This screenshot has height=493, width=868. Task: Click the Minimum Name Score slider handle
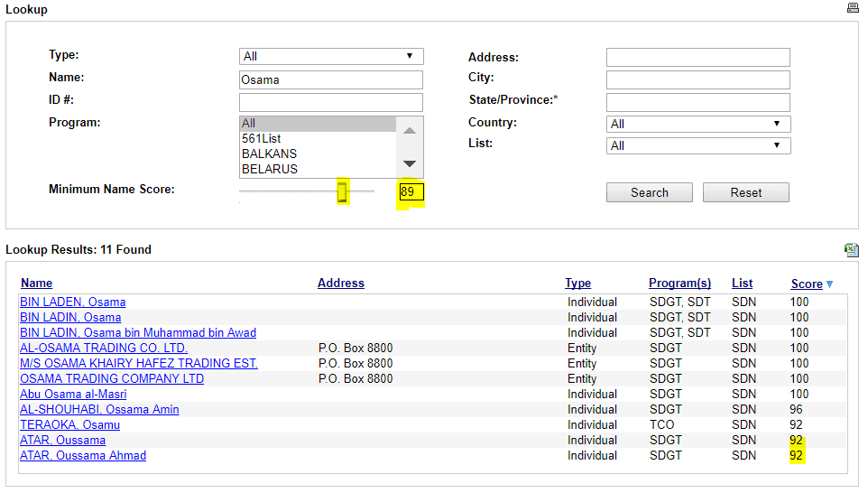(x=342, y=191)
